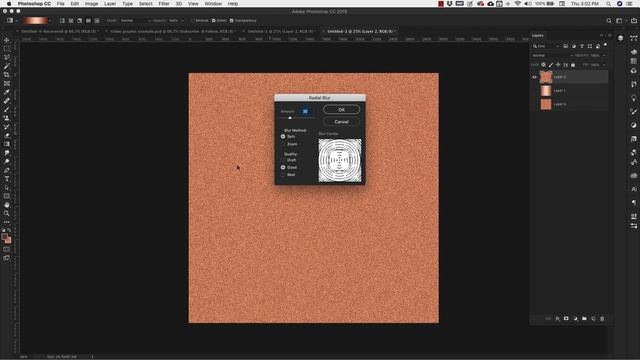Select the Eraser tool
Image resolution: width=640 pixels, height=360 pixels.
tap(7, 136)
